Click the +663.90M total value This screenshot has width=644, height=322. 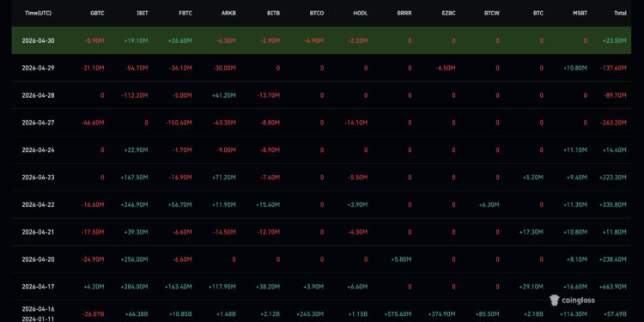613,287
